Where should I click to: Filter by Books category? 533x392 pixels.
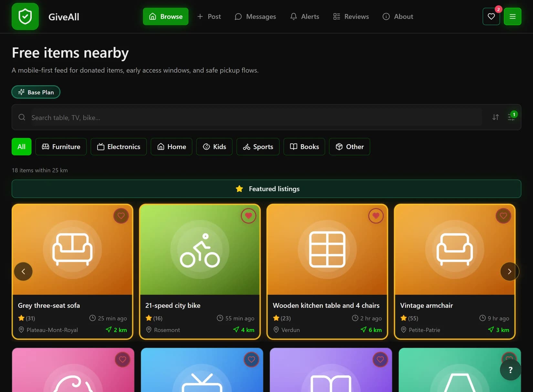click(x=304, y=146)
